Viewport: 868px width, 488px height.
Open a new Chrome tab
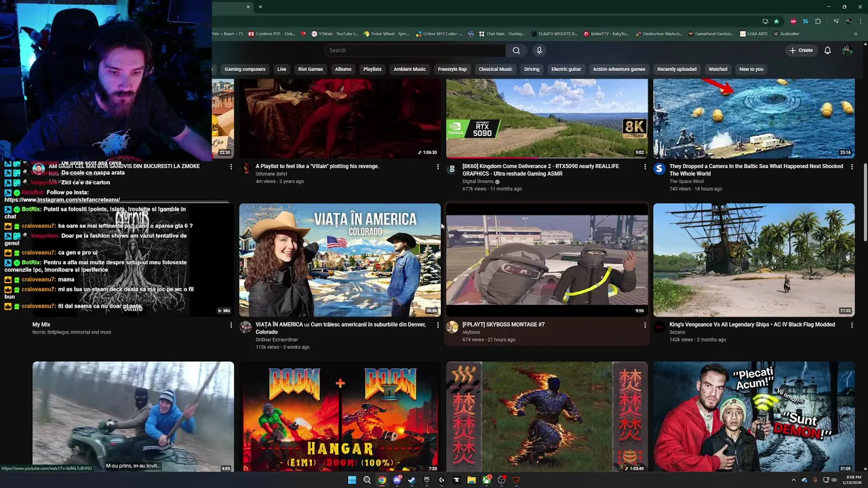260,7
